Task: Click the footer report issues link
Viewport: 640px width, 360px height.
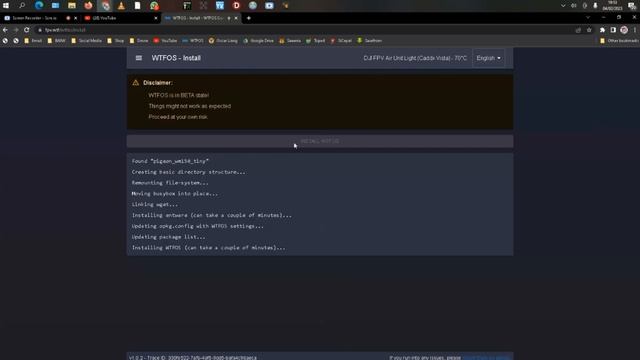Action: (x=487, y=358)
